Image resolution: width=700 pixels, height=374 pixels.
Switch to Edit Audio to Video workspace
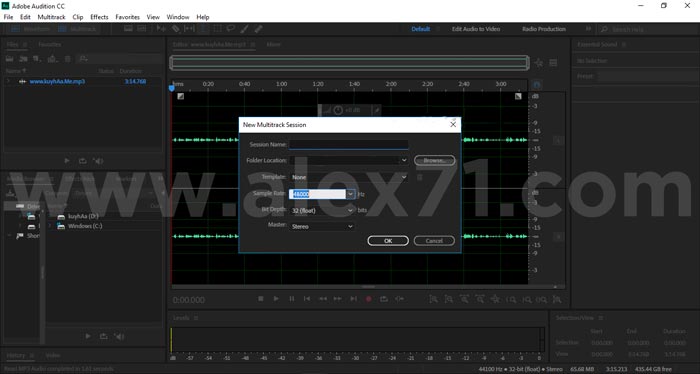[x=476, y=29]
